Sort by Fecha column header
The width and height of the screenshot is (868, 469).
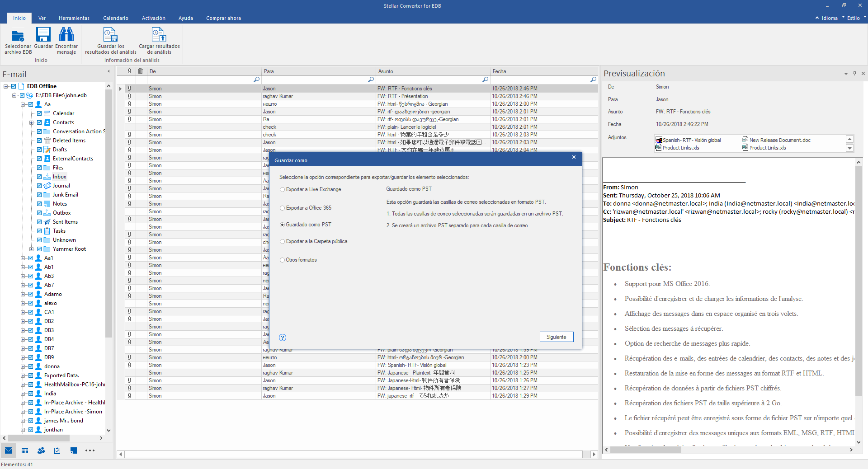pyautogui.click(x=544, y=71)
